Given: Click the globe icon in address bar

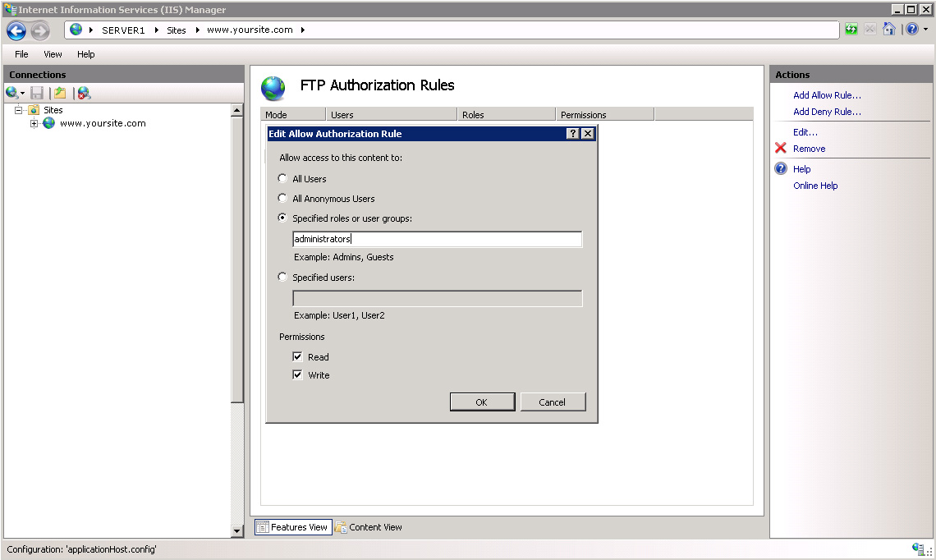Looking at the screenshot, I should tap(76, 30).
